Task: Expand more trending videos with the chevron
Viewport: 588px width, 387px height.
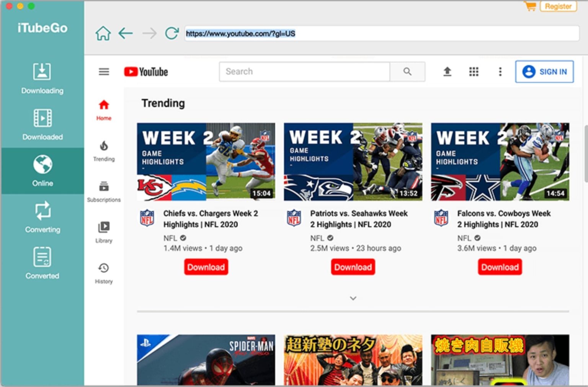Action: [353, 298]
